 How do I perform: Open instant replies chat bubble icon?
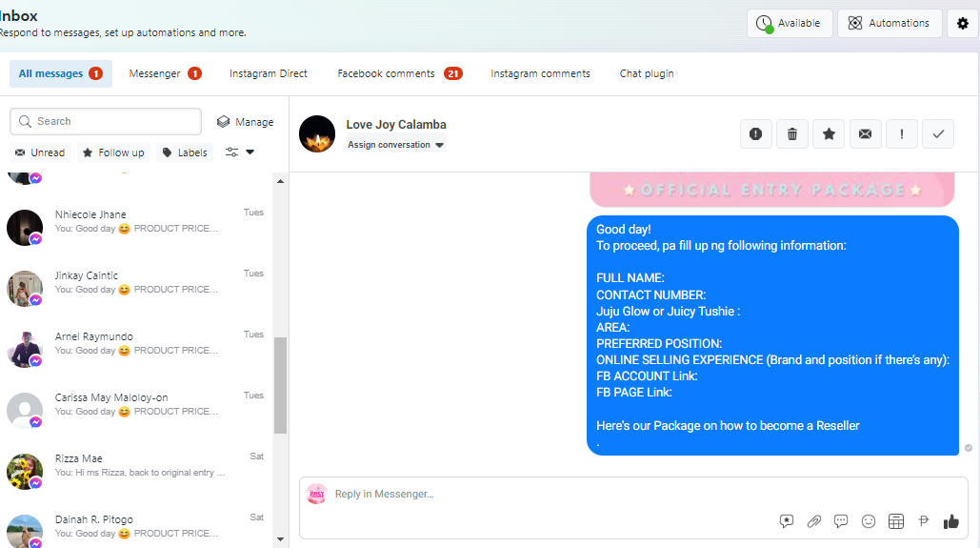[x=841, y=521]
